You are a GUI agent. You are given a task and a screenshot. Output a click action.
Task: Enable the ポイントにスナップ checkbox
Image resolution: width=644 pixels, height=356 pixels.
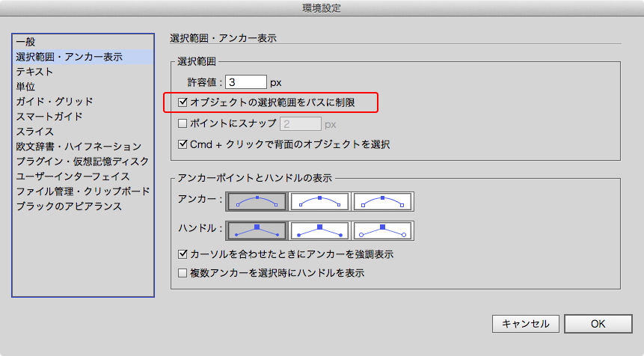pos(183,123)
